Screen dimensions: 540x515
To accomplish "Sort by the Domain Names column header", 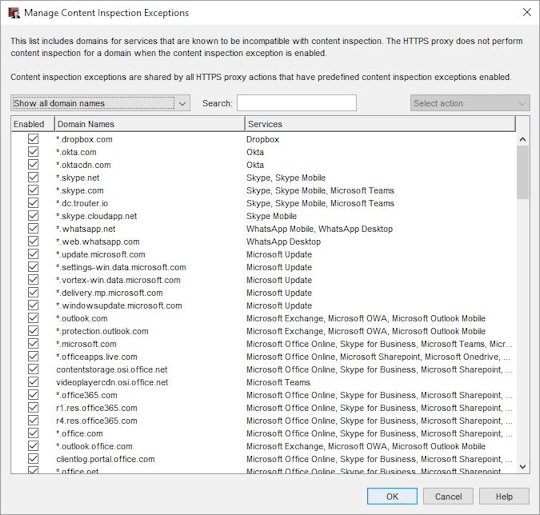I will [x=149, y=124].
